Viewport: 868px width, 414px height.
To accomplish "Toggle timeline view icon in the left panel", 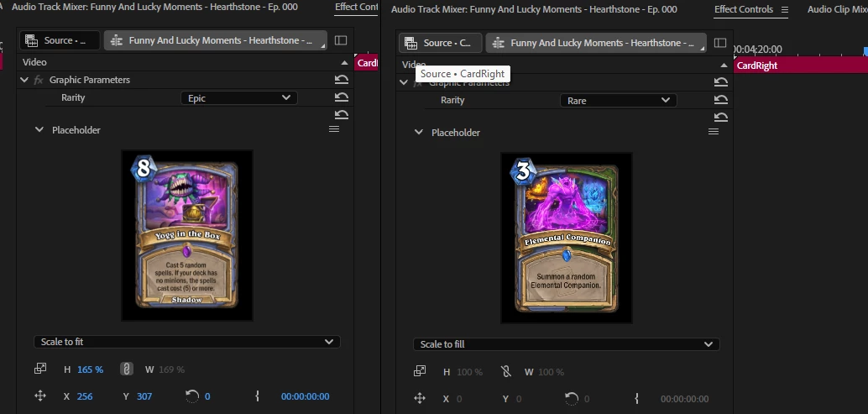I will coord(341,40).
